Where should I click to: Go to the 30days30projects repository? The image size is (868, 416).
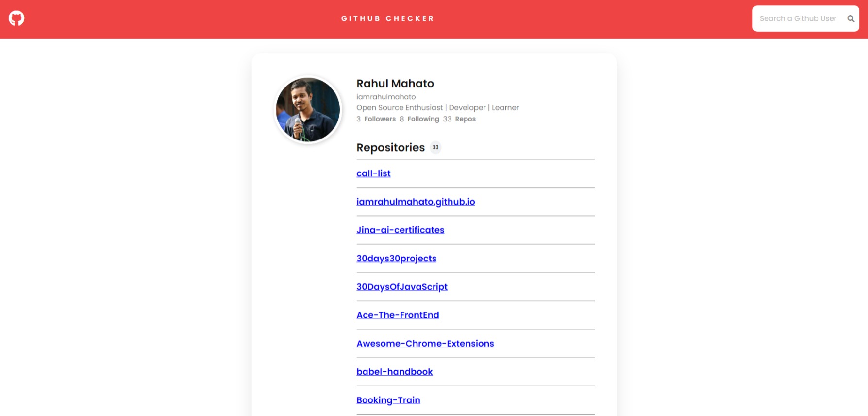click(396, 259)
